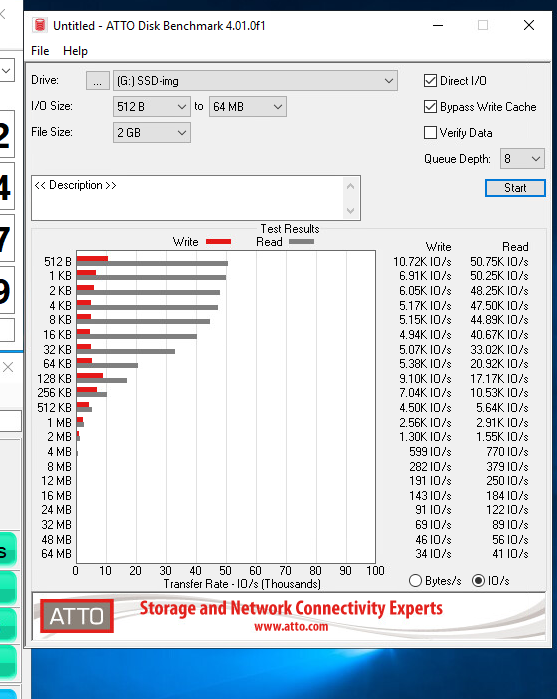Click the 17.17K IO/s read value
Image resolution: width=557 pixels, height=699 pixels.
pos(499,378)
